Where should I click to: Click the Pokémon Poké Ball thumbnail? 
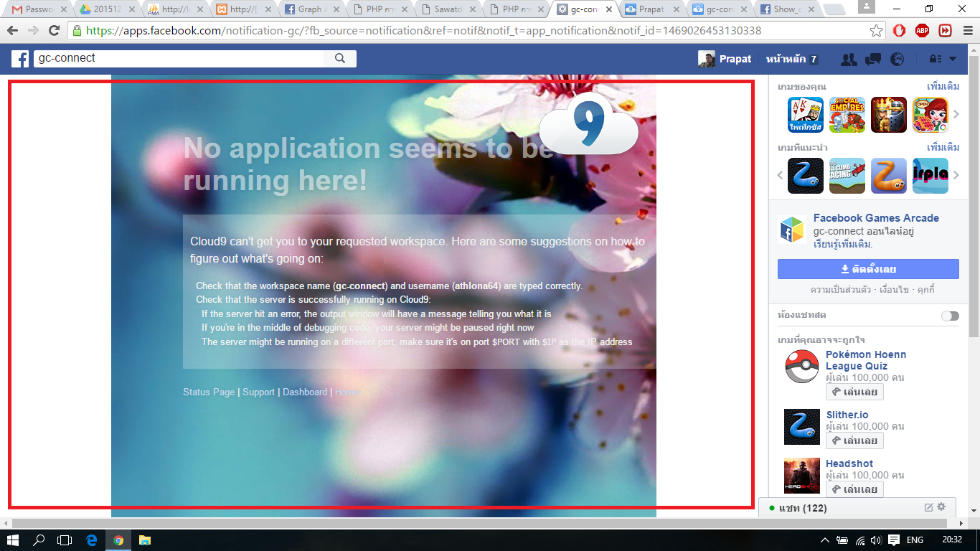click(802, 367)
